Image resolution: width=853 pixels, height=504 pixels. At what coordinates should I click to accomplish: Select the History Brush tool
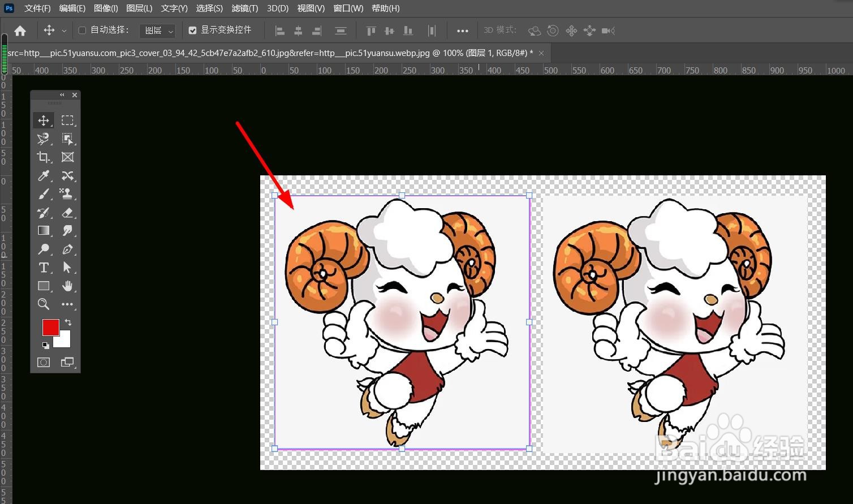pos(44,213)
